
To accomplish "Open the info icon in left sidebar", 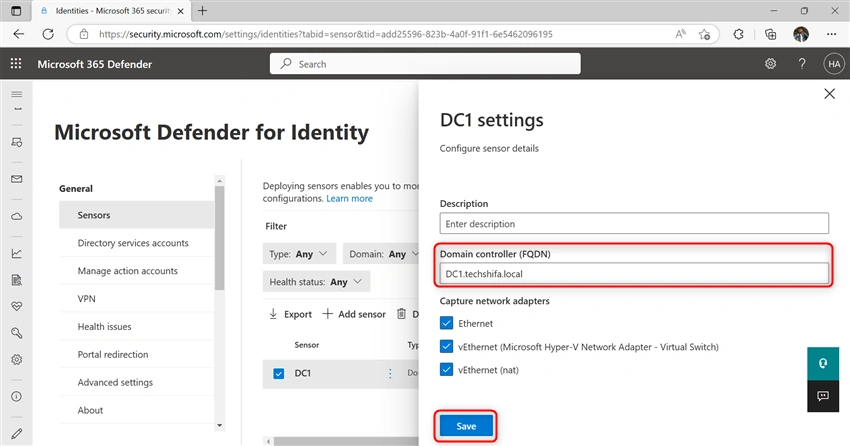I will coord(17,397).
